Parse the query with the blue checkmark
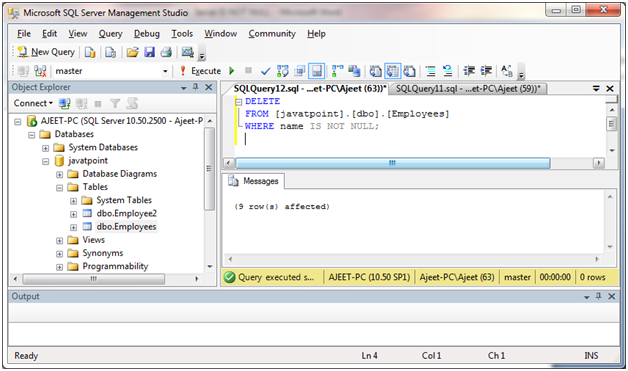This screenshot has height=371, width=628. pyautogui.click(x=265, y=71)
